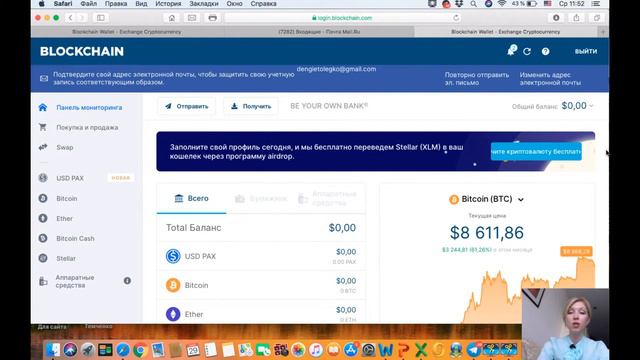The width and height of the screenshot is (640, 360).
Task: Click the USD PAX row $0,00 amount
Action: coord(346,252)
